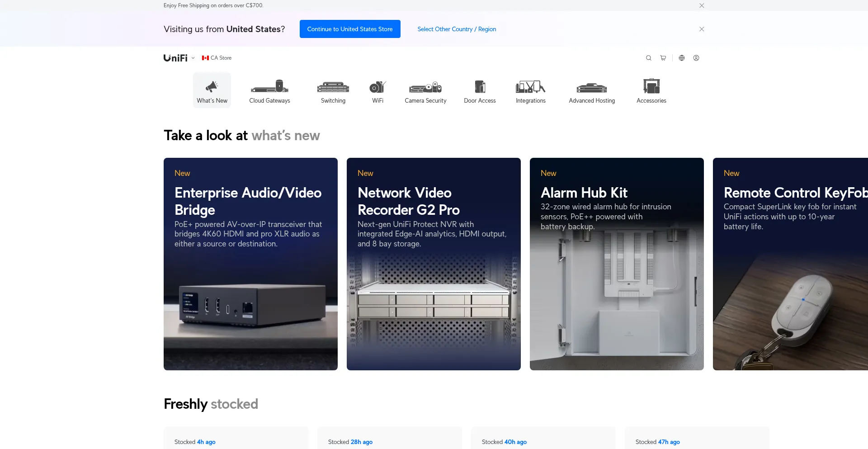
Task: Open the user account icon
Action: [696, 58]
